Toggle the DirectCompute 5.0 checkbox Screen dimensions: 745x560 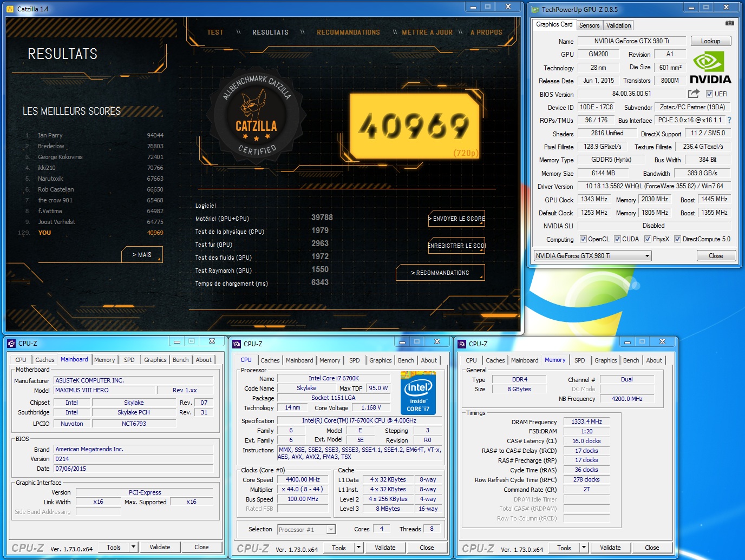677,239
